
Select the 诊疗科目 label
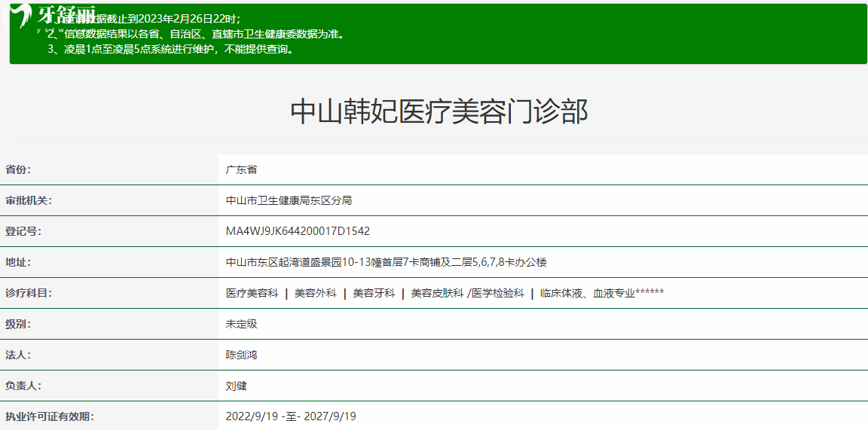click(28, 293)
